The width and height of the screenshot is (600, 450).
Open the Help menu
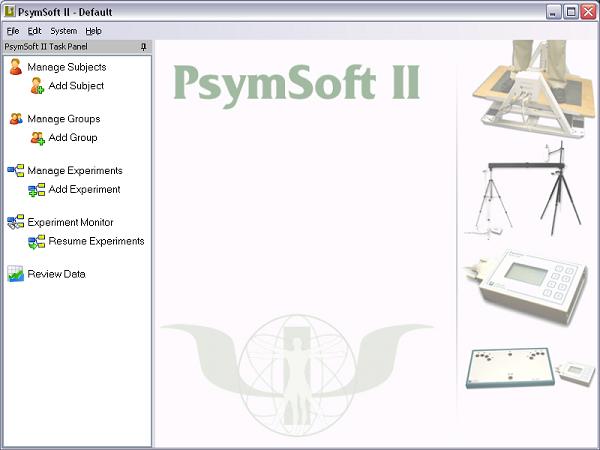[93, 31]
